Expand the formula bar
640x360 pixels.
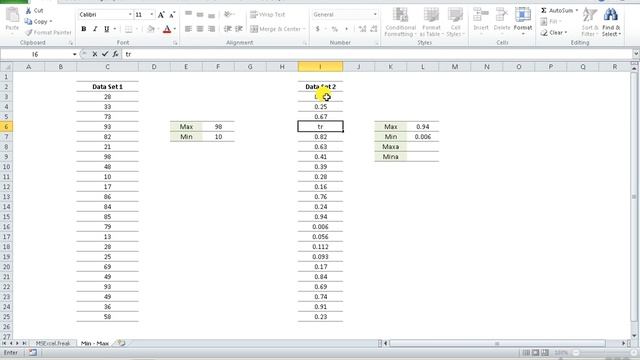pyautogui.click(x=636, y=54)
